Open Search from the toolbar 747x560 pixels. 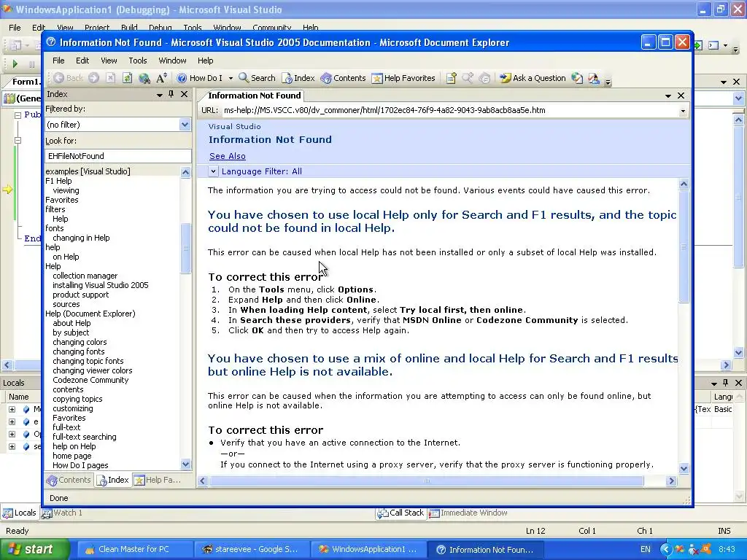point(257,78)
